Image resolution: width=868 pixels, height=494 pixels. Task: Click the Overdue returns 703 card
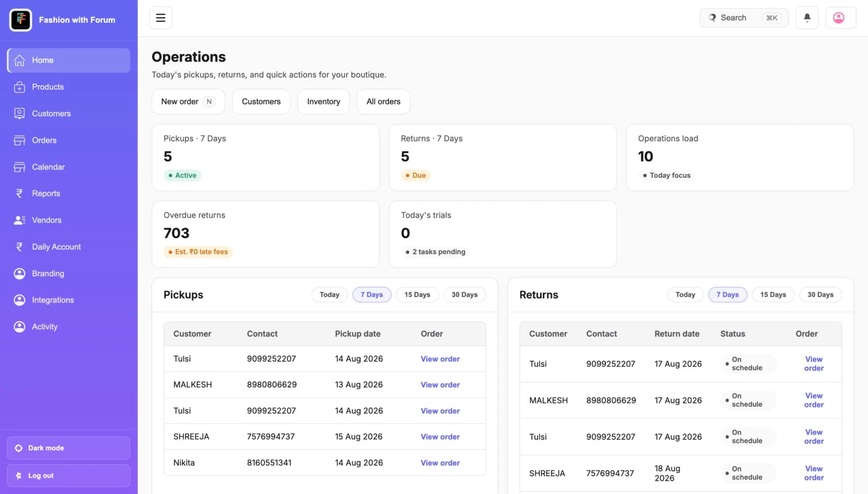point(265,234)
